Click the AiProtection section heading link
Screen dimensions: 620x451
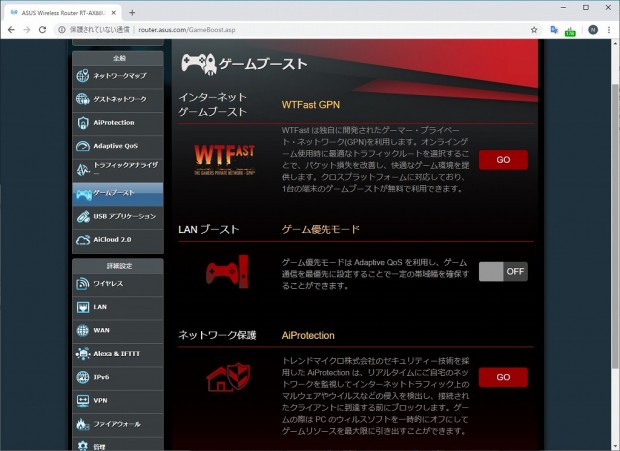308,336
